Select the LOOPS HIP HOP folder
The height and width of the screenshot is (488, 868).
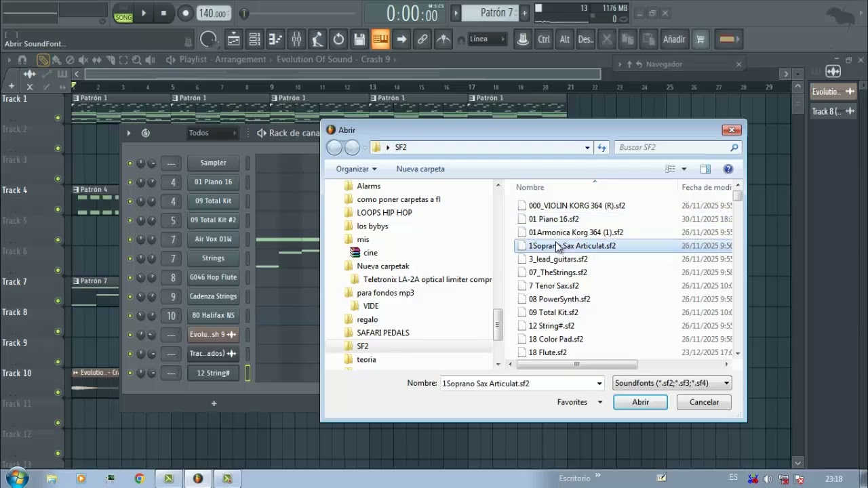pyautogui.click(x=384, y=213)
